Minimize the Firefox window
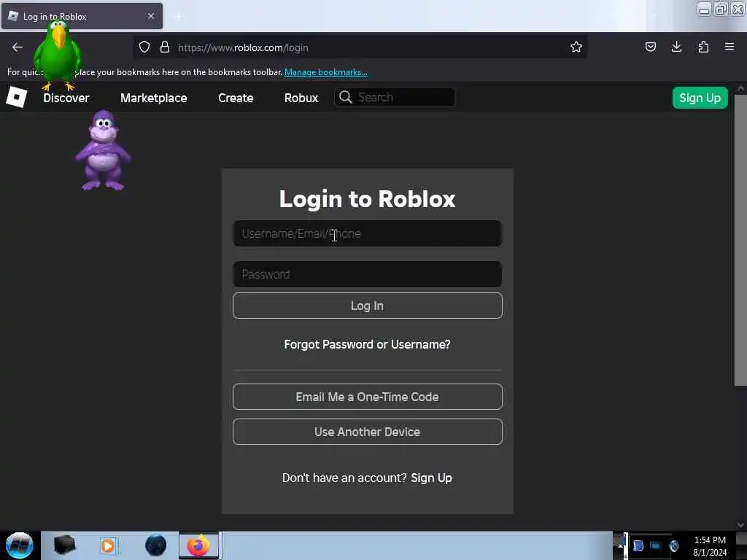 [704, 9]
